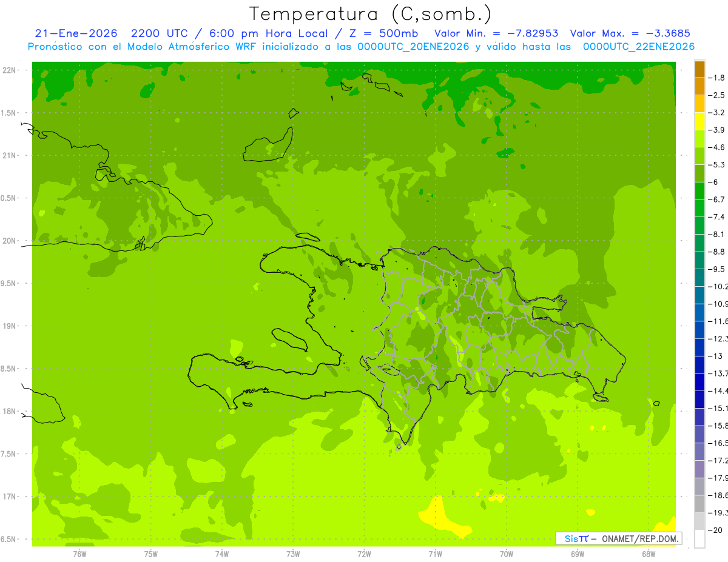Click the date '21-Ene-2026' in the header
Image resolution: width=728 pixels, height=562 pixels.
point(76,33)
